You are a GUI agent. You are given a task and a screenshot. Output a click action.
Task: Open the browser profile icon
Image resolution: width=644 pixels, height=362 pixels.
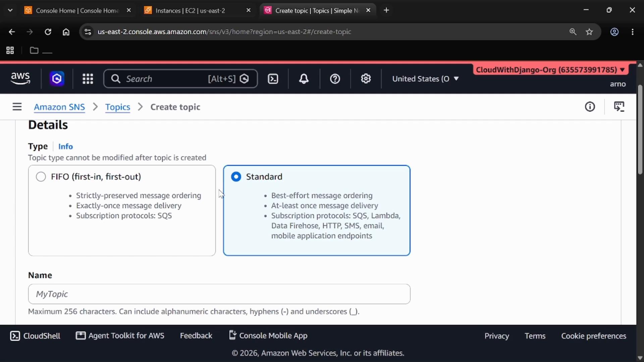coord(614,32)
